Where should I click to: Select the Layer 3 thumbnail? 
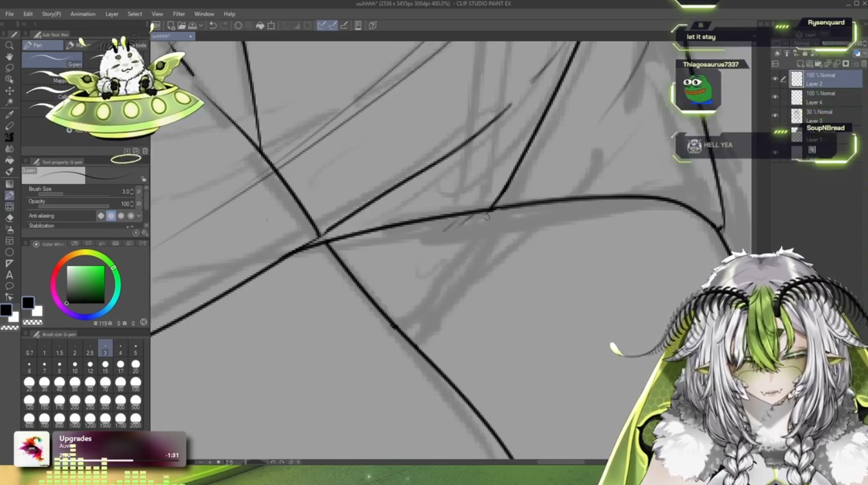pos(797,116)
